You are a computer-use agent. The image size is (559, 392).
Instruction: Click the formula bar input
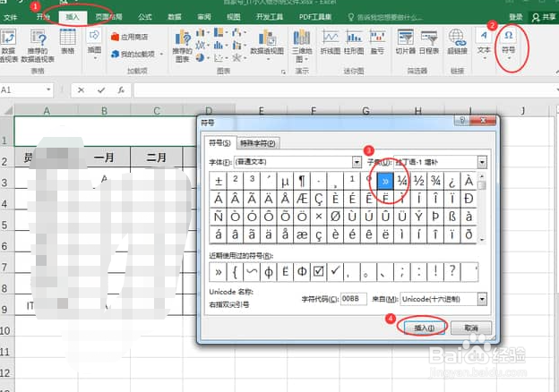point(344,90)
